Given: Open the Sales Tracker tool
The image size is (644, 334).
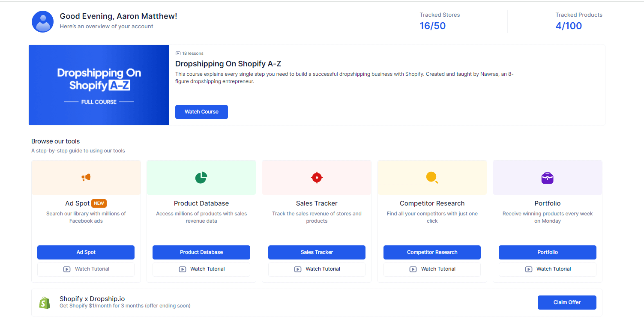Looking at the screenshot, I should tap(317, 252).
